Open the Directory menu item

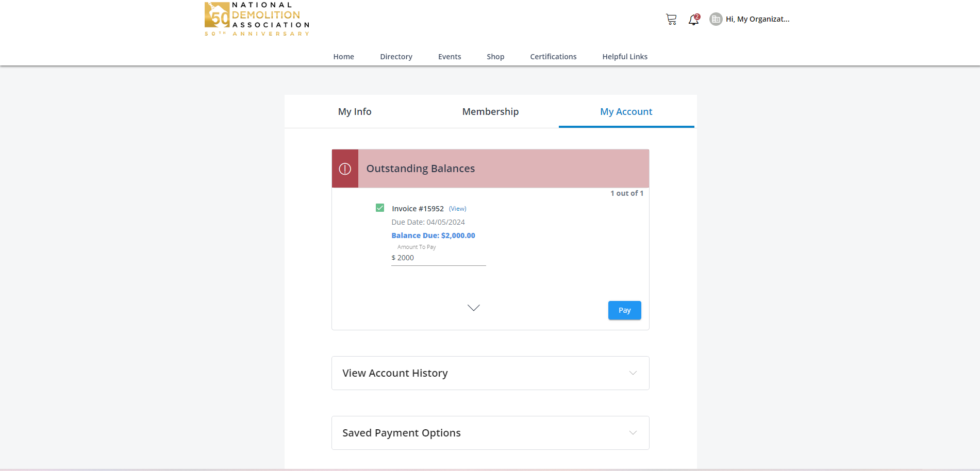coord(396,57)
